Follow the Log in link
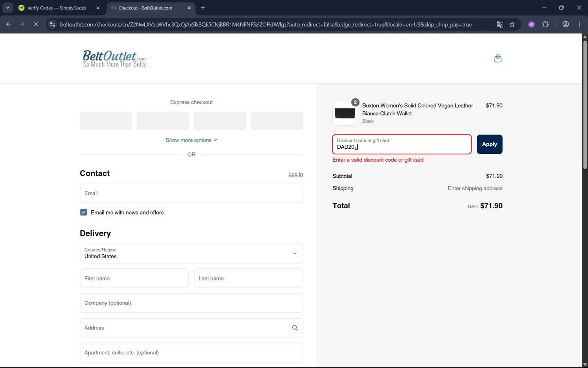 point(296,174)
